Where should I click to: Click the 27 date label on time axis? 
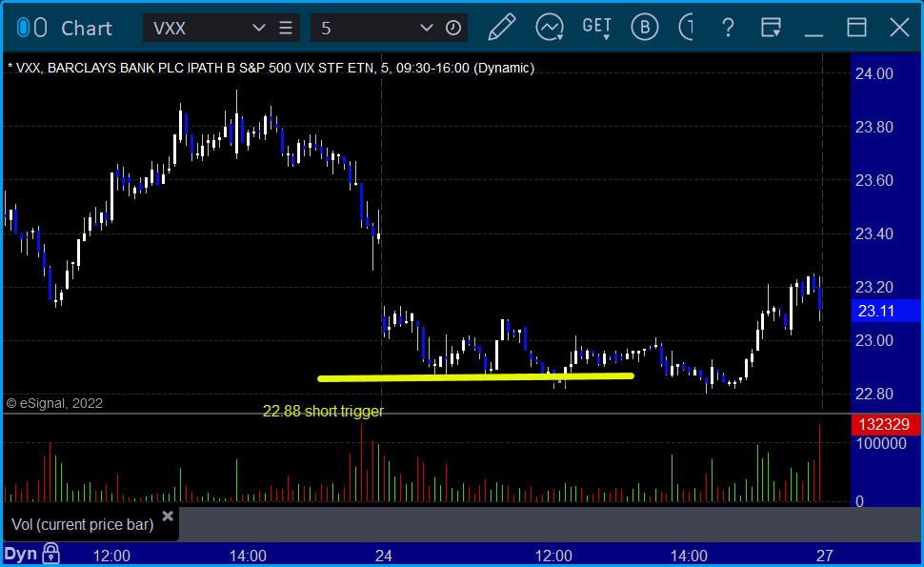(824, 556)
